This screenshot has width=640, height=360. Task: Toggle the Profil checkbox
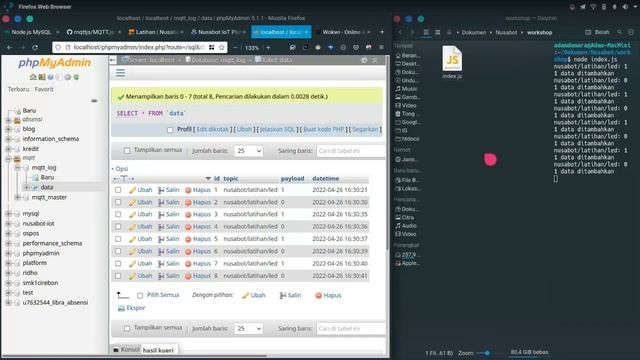point(170,130)
